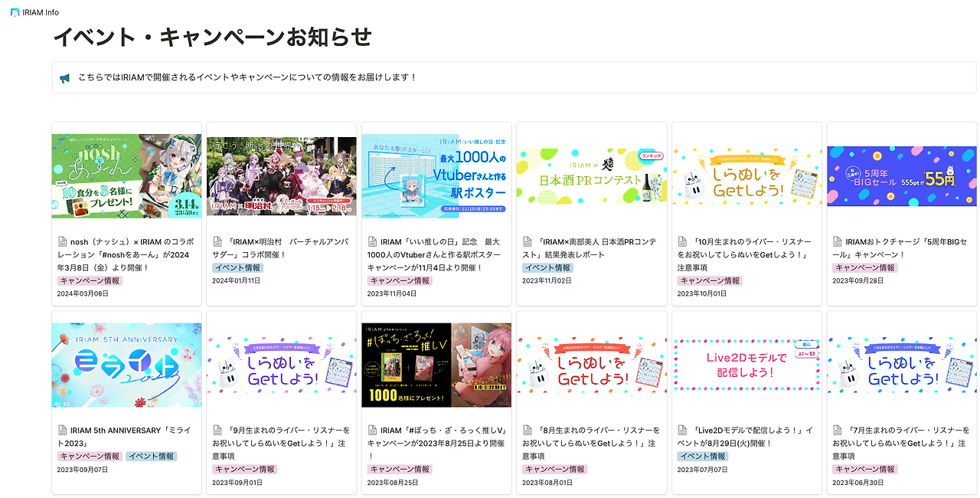The width and height of the screenshot is (980, 498).
Task: Click イベント情報 tag on ミライト2023 card
Action: click(152, 457)
